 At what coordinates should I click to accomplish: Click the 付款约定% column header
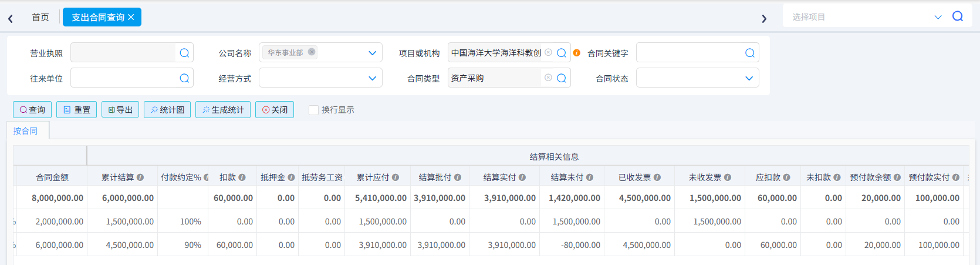[183, 177]
